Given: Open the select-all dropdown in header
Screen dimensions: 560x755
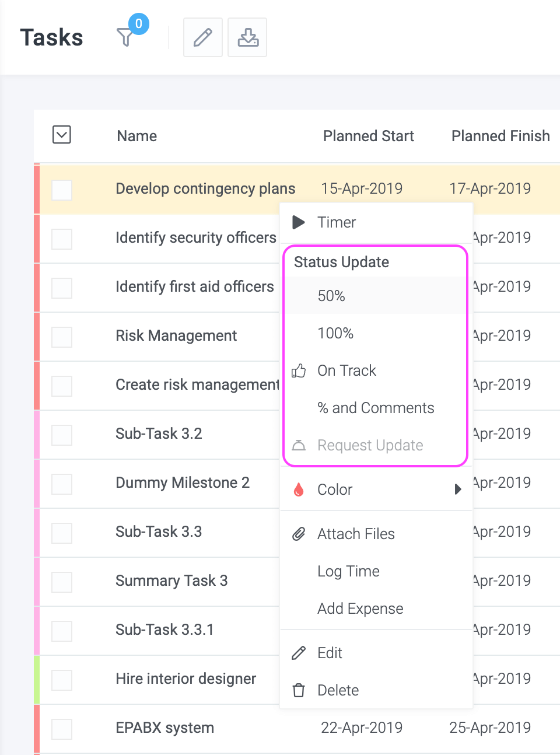Looking at the screenshot, I should pyautogui.click(x=62, y=135).
